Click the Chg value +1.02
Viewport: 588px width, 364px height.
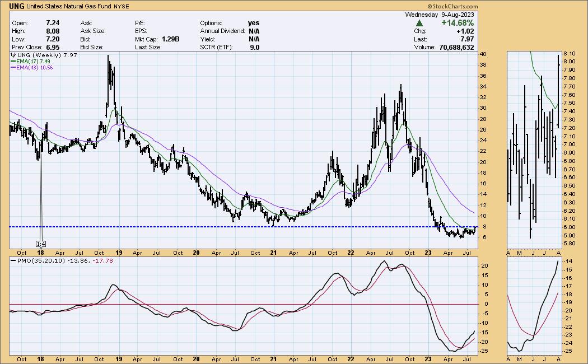(x=465, y=31)
